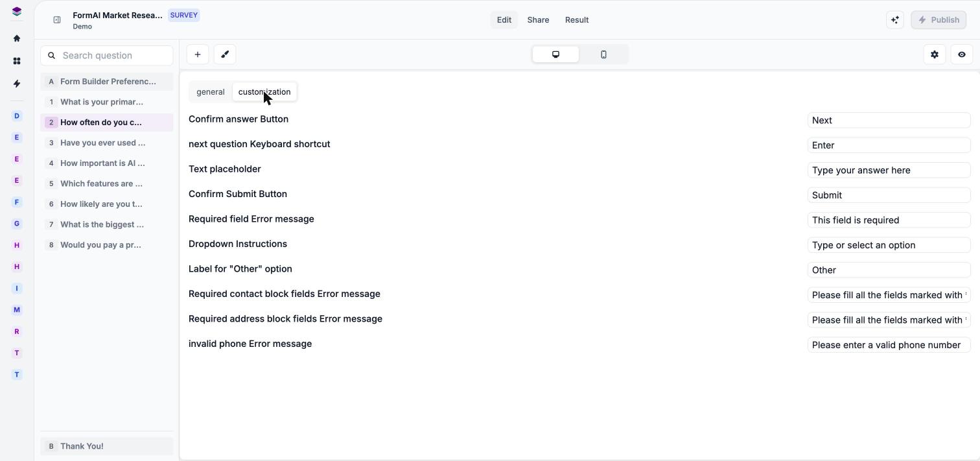
Task: Select question 5 Which features are
Action: coord(107,183)
